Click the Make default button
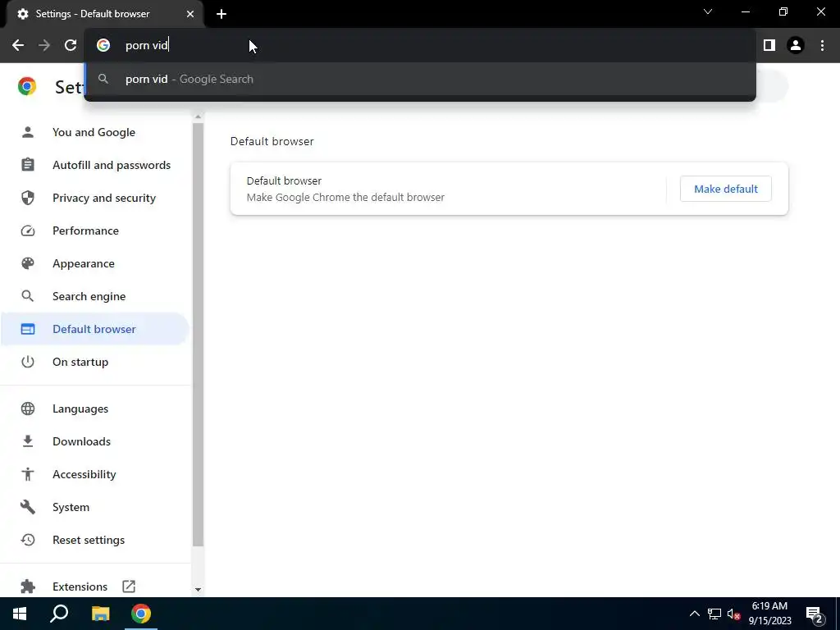The height and width of the screenshot is (630, 840). (x=726, y=189)
